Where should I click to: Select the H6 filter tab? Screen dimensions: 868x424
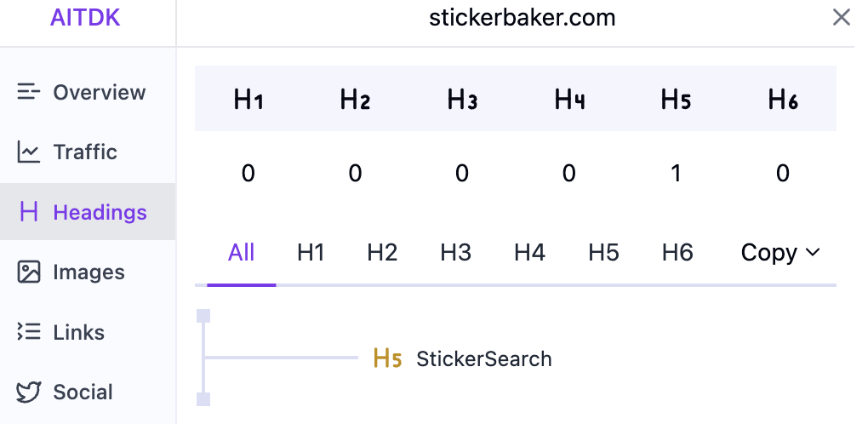(677, 253)
